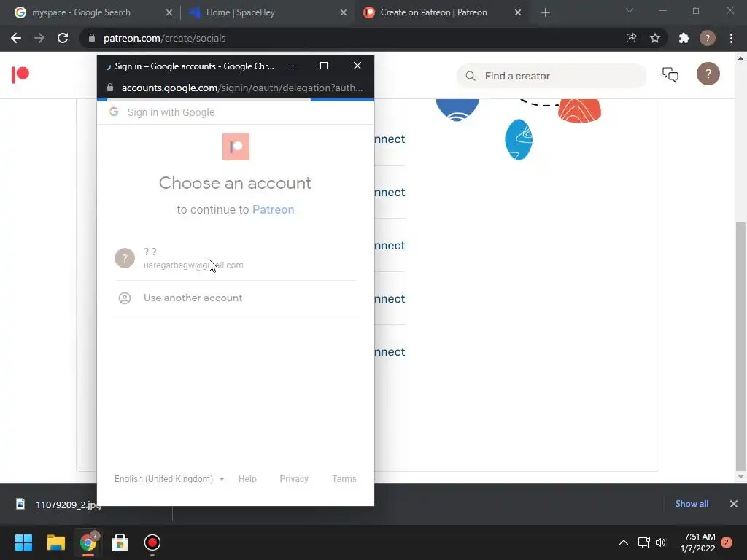The width and height of the screenshot is (747, 560).
Task: Open the tab search chevron
Action: point(630,10)
